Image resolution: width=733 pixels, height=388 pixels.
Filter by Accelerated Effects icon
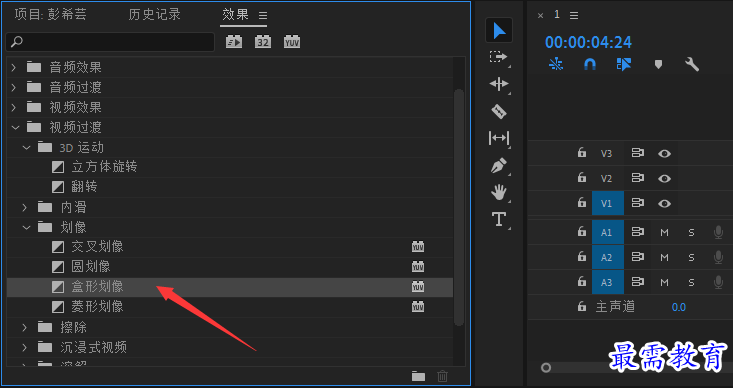[234, 42]
